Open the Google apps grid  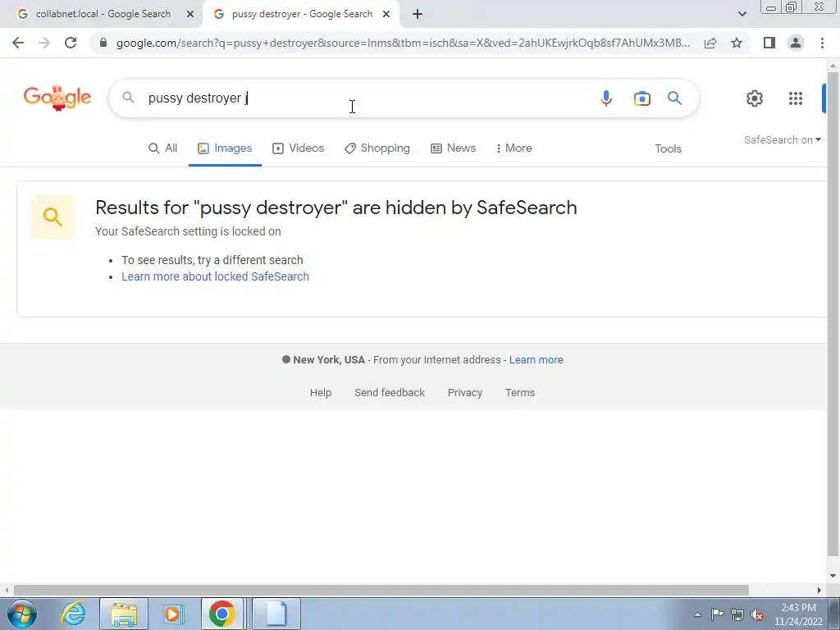pos(796,98)
